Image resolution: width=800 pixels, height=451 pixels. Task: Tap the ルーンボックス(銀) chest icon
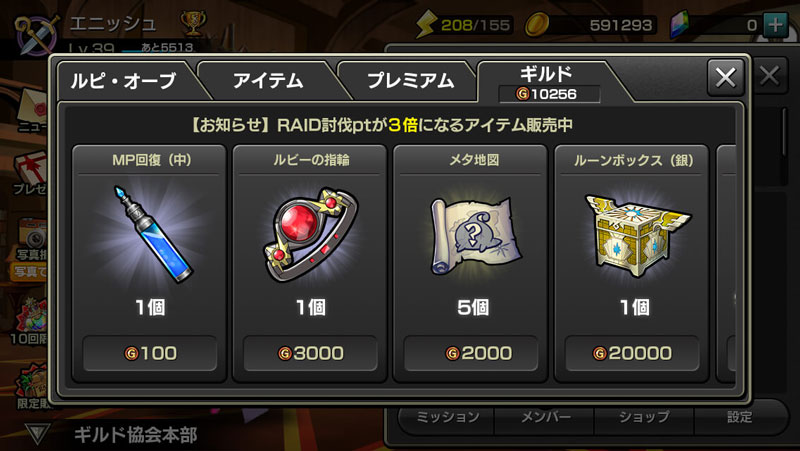tap(638, 235)
